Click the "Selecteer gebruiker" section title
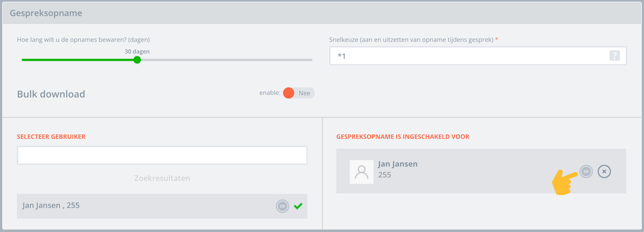The image size is (644, 232). [51, 137]
